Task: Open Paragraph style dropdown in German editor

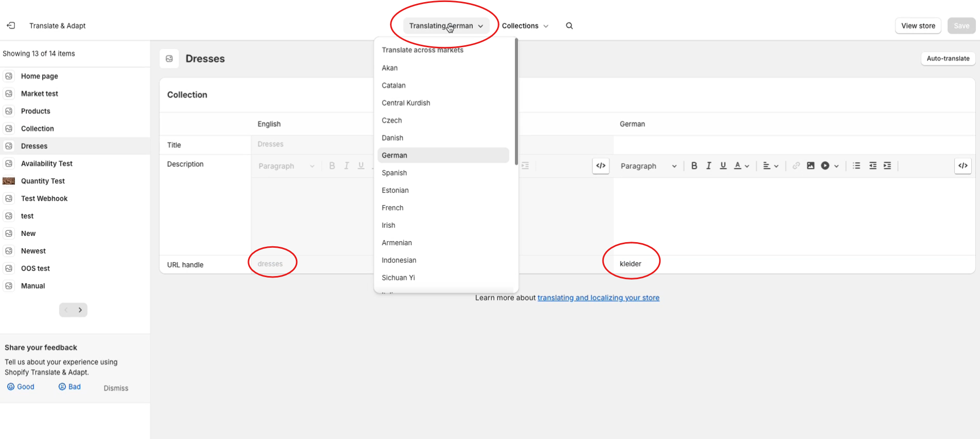Action: click(x=648, y=166)
